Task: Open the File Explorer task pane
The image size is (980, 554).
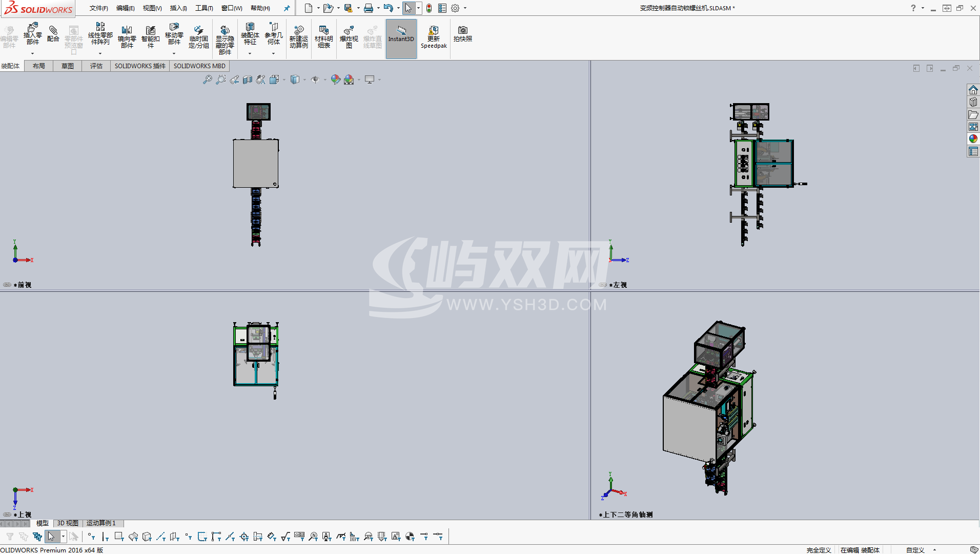Action: (x=973, y=115)
